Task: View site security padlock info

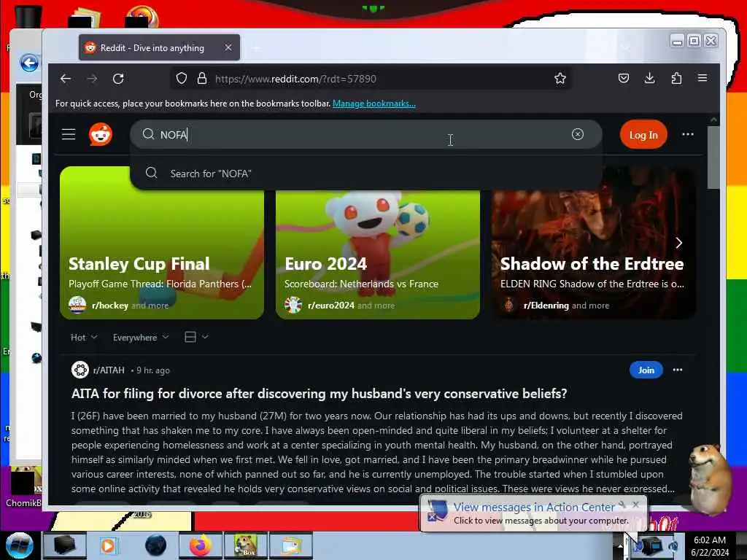Action: (x=202, y=78)
